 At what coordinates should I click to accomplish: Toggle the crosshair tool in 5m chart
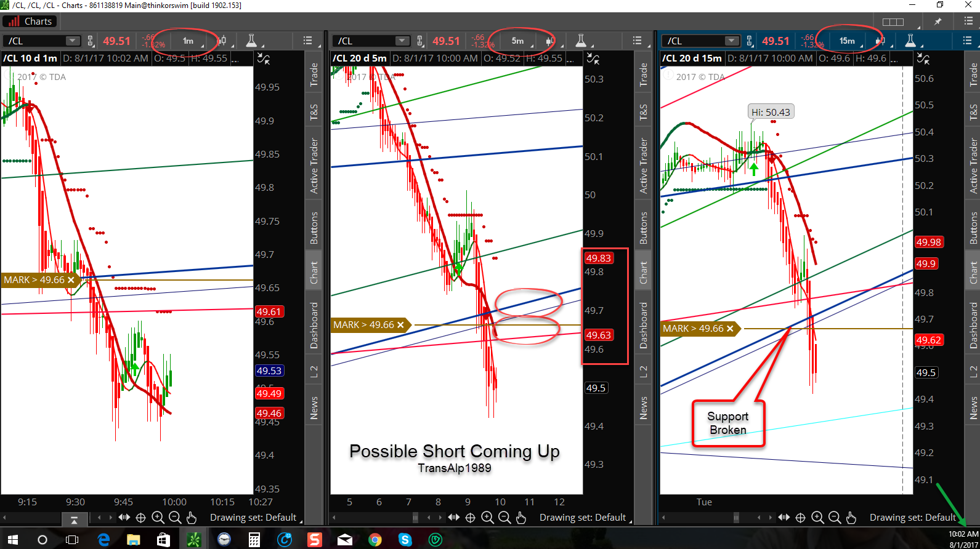470,518
